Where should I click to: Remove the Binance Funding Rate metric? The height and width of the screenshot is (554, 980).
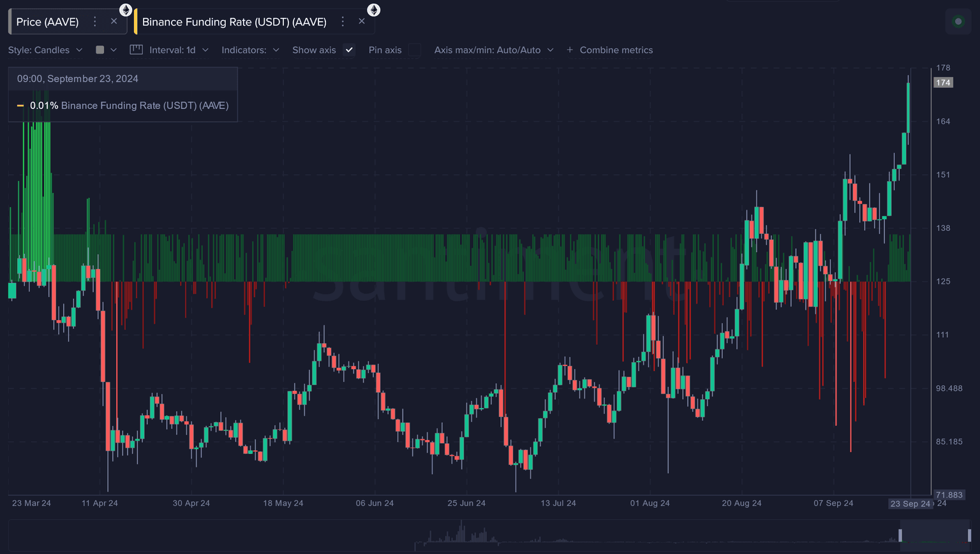pyautogui.click(x=362, y=22)
